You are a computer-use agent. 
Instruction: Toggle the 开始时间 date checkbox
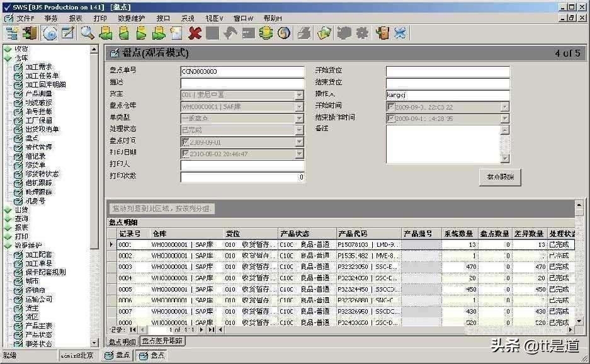(x=391, y=107)
